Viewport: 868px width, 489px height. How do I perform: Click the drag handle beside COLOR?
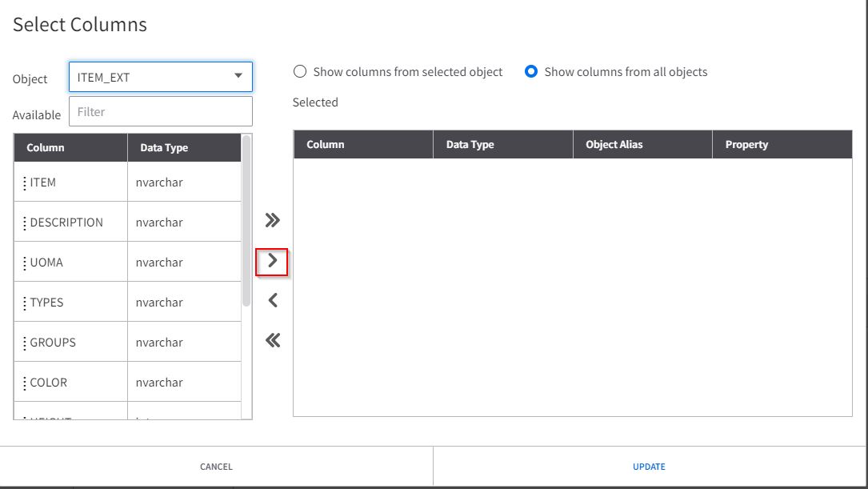[x=25, y=383]
